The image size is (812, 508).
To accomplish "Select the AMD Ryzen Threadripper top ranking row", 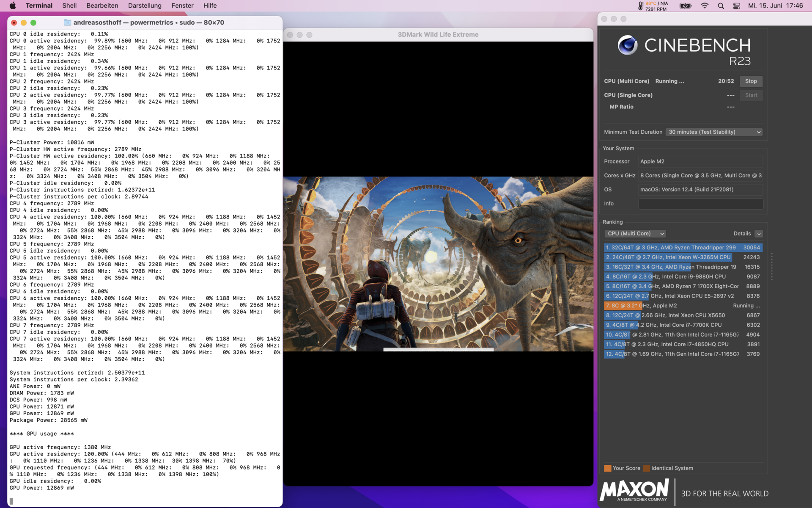I will 683,248.
